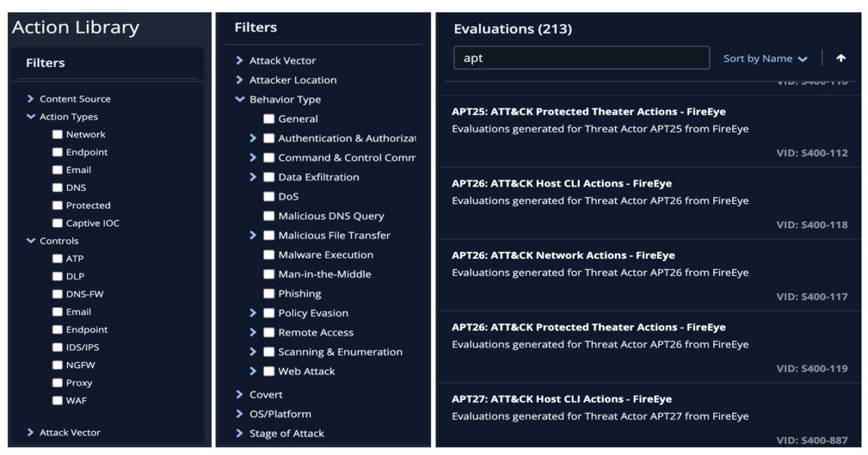Image resolution: width=868 pixels, height=455 pixels.
Task: Expand the Content Source filter
Action: coord(31,99)
